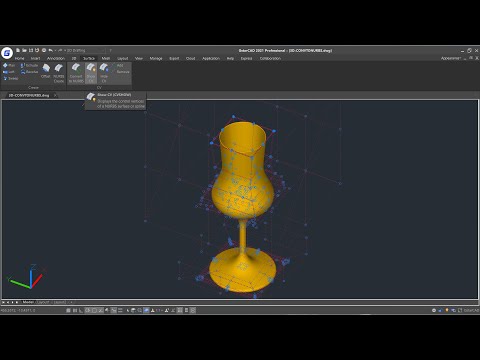Open the Help ribbon tab
Viewport: 480px width, 360px height.
[x=230, y=58]
